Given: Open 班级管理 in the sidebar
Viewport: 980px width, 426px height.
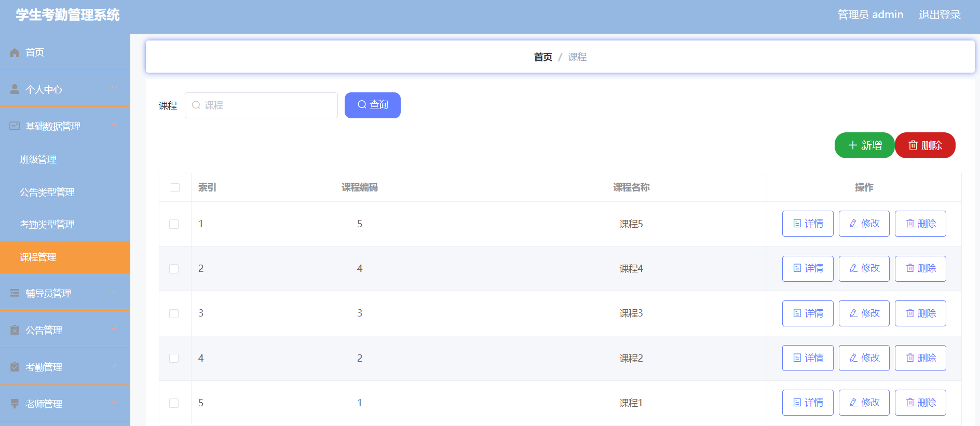Looking at the screenshot, I should (38, 159).
